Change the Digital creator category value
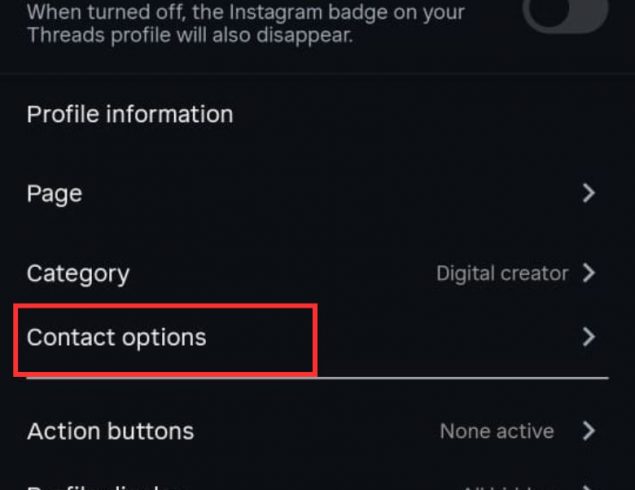 pyautogui.click(x=502, y=273)
